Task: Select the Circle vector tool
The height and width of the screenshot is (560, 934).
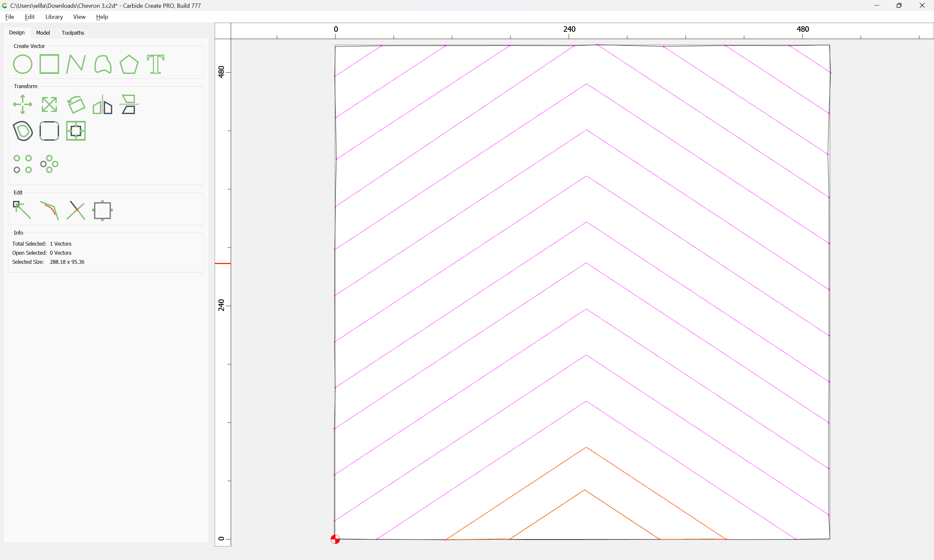Action: 23,64
